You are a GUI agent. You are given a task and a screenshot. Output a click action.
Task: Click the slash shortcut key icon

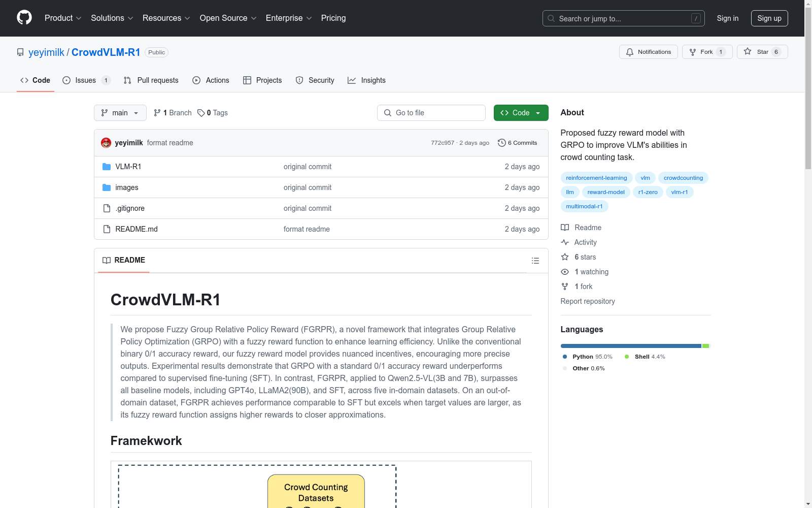(696, 18)
